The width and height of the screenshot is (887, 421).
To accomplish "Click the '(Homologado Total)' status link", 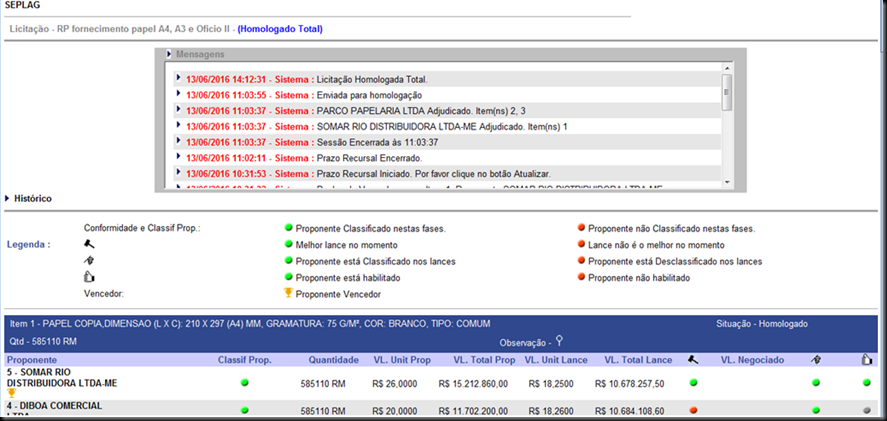I will tap(280, 29).
